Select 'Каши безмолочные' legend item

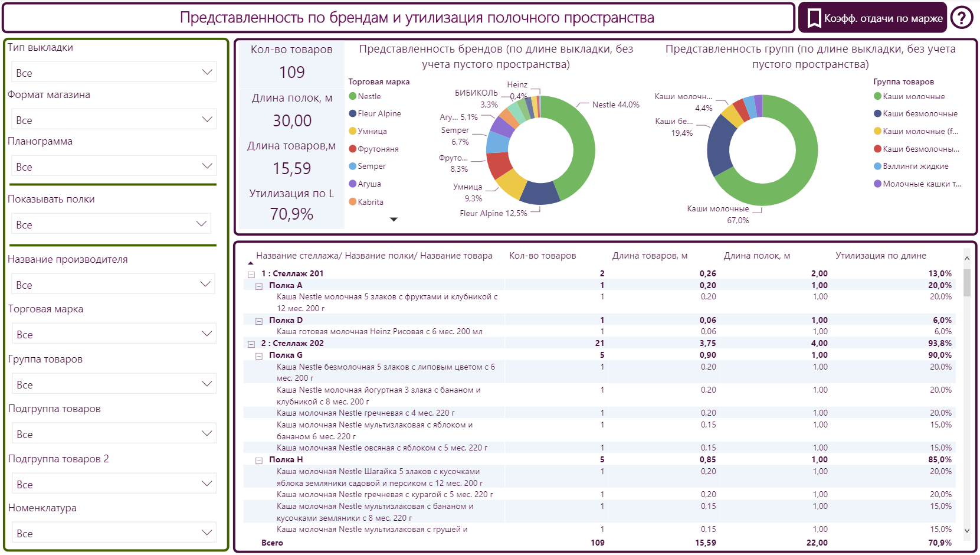click(916, 113)
